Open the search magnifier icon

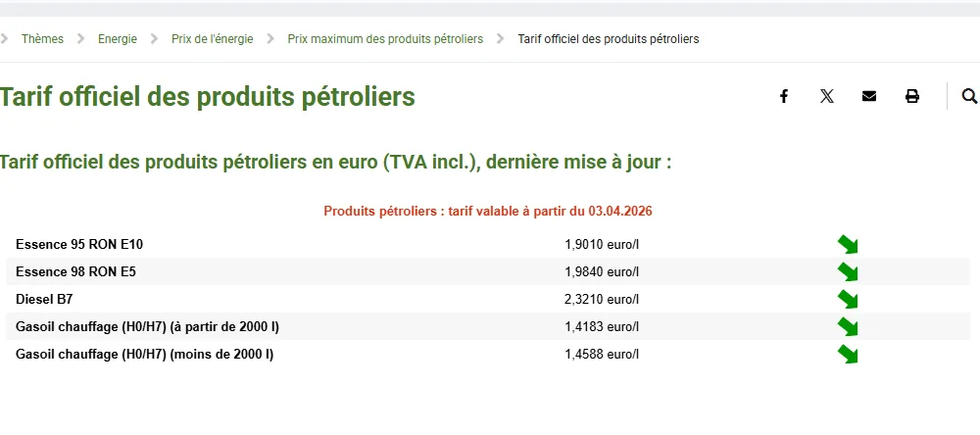pos(969,96)
